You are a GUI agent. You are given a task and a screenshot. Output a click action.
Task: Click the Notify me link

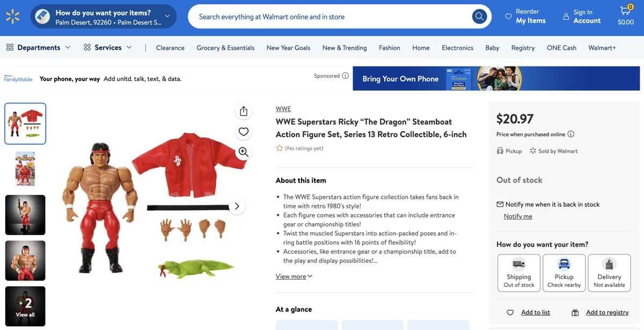click(518, 216)
